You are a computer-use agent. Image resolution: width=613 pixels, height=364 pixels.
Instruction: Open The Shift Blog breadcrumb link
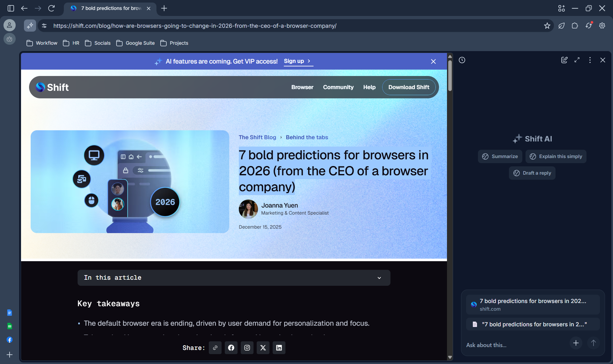coord(257,137)
